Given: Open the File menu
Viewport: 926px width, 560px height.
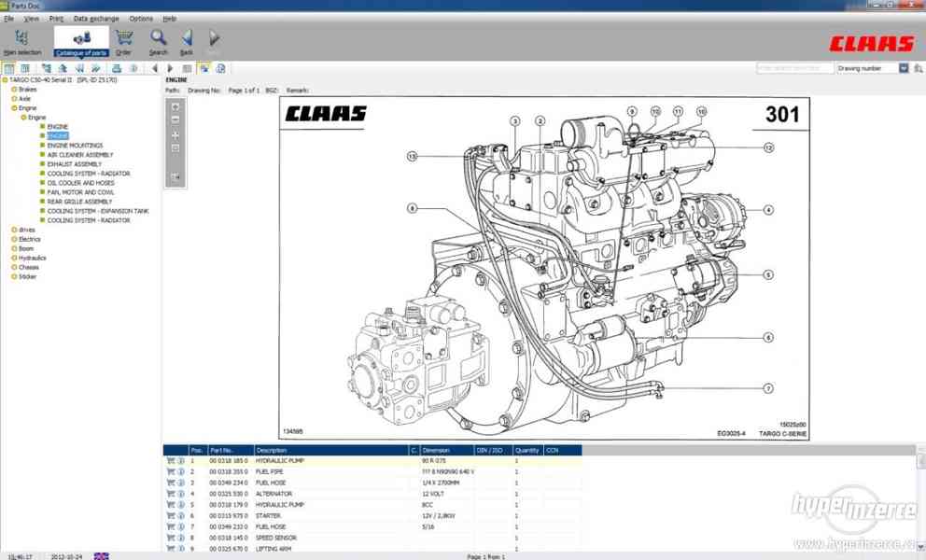Looking at the screenshot, I should tap(8, 19).
